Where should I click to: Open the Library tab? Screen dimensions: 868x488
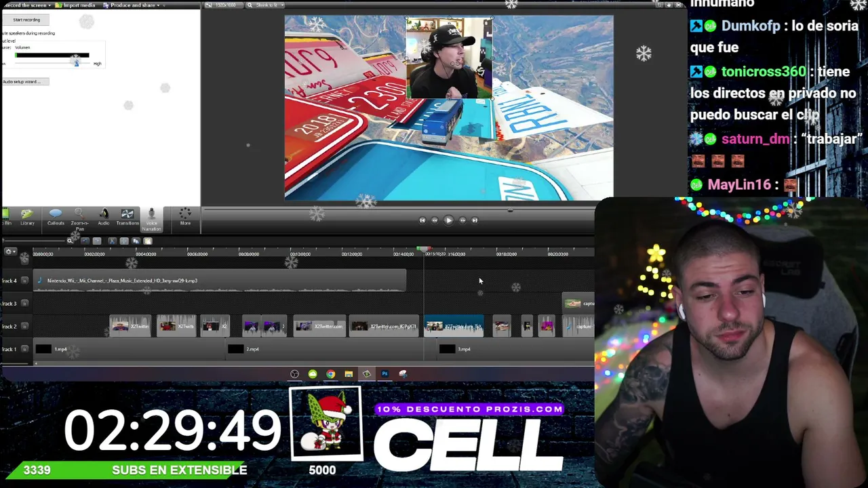pos(27,218)
